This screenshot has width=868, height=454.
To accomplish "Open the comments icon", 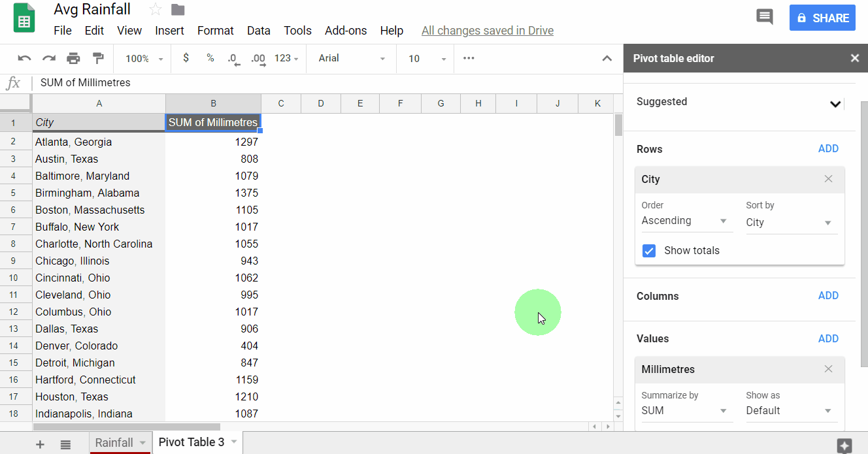I will coord(764,17).
